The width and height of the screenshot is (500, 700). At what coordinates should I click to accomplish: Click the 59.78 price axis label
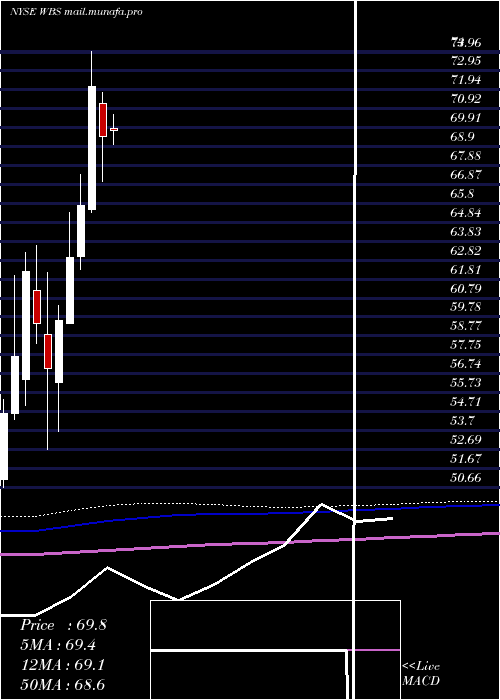point(466,307)
